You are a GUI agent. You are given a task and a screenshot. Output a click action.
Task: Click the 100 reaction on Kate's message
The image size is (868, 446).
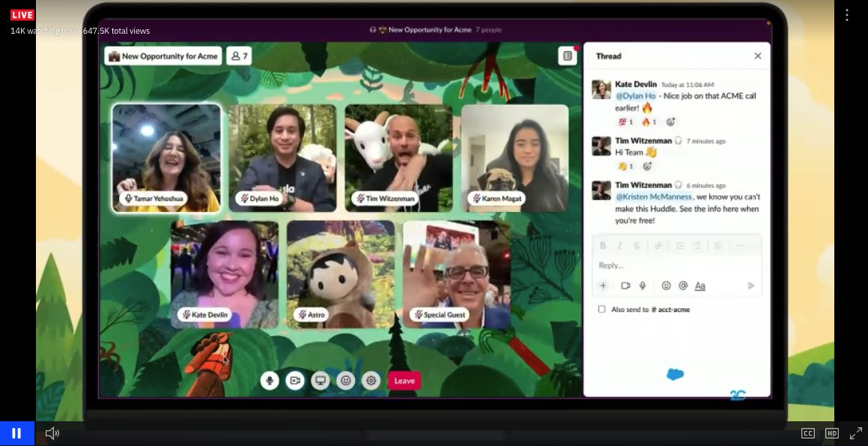(x=625, y=122)
